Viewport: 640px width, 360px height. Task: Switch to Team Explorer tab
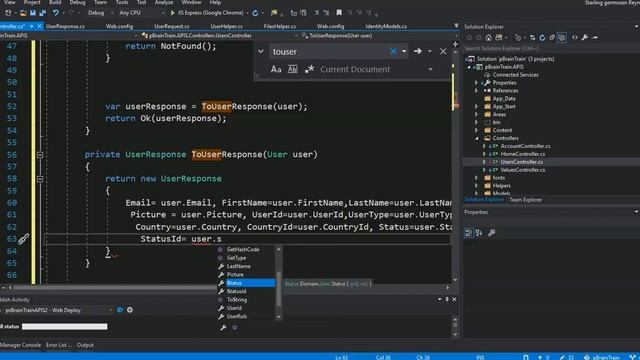(x=525, y=200)
